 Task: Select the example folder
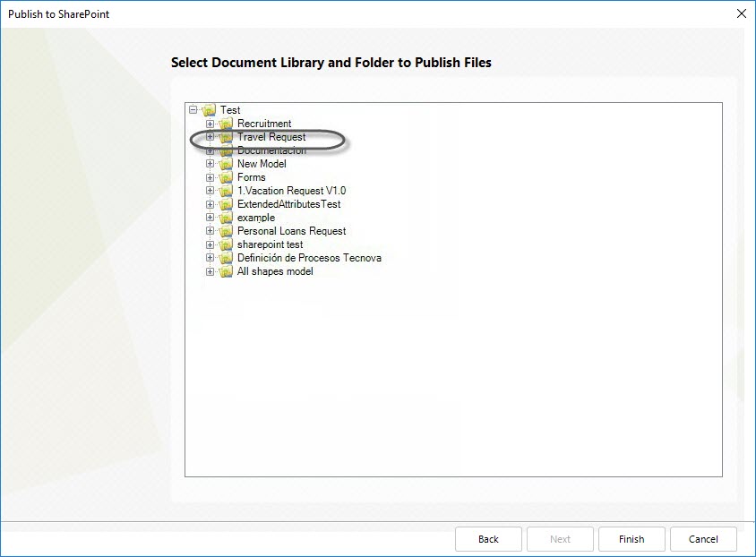click(256, 218)
